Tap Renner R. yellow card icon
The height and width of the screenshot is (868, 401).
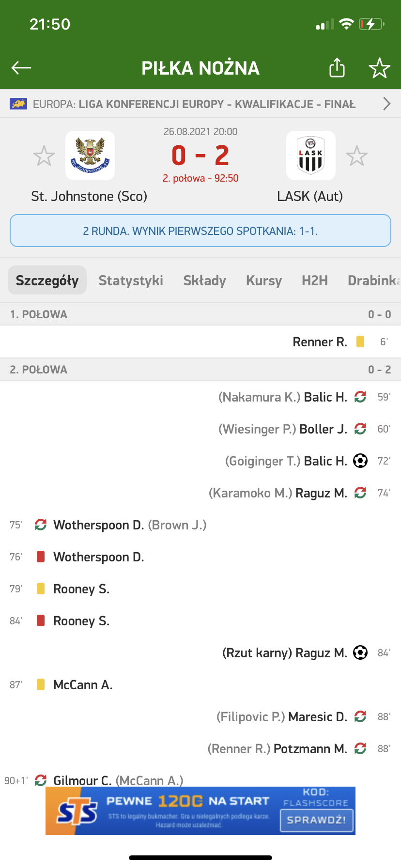(360, 341)
